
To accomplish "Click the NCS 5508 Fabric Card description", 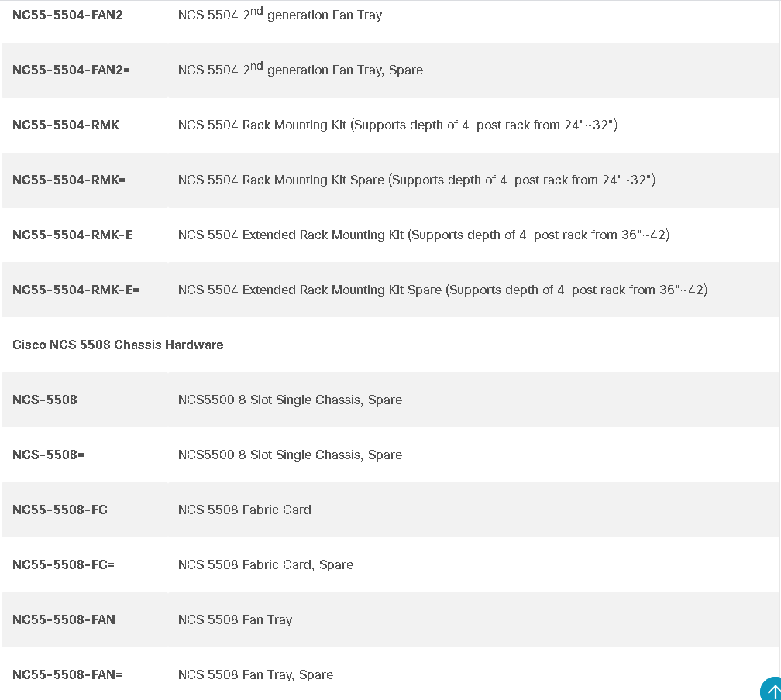I will (x=245, y=510).
